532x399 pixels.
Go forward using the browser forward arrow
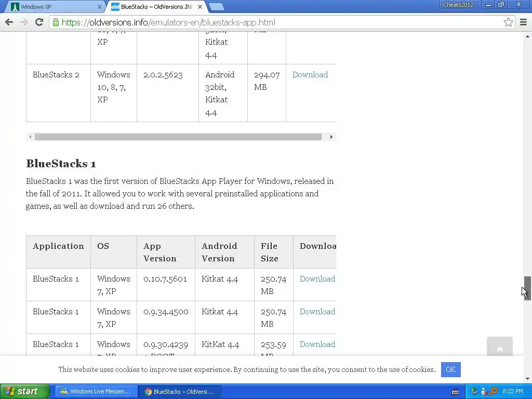click(x=24, y=22)
